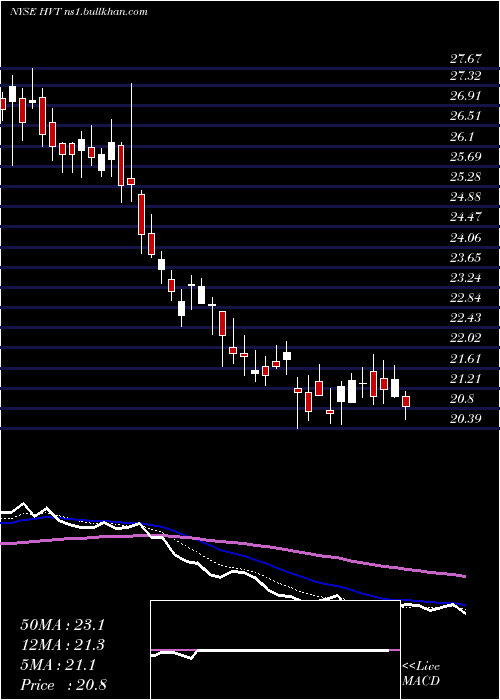Click the 24.06 price axis label
The height and width of the screenshot is (700, 500).
[x=466, y=238]
